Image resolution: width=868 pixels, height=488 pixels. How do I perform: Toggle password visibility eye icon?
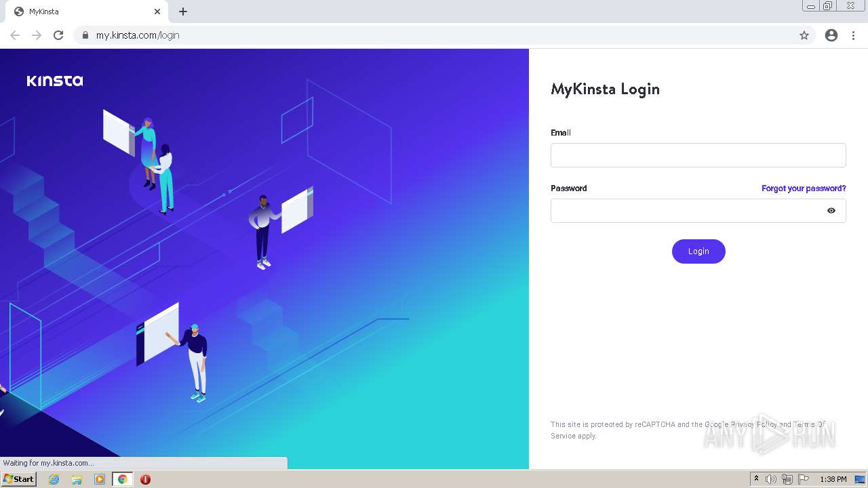tap(831, 211)
